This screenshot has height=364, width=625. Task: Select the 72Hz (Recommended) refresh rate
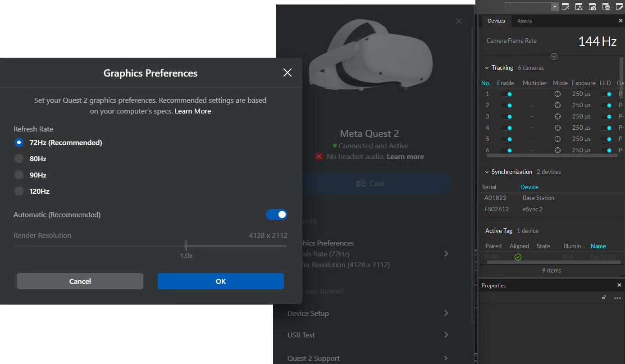(18, 142)
